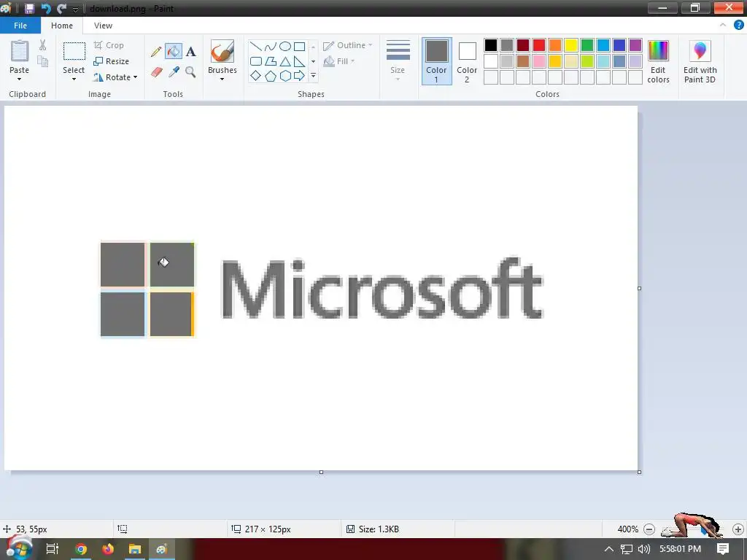Switch to the View tab
Viewport: 747px width, 560px height.
coord(103,26)
